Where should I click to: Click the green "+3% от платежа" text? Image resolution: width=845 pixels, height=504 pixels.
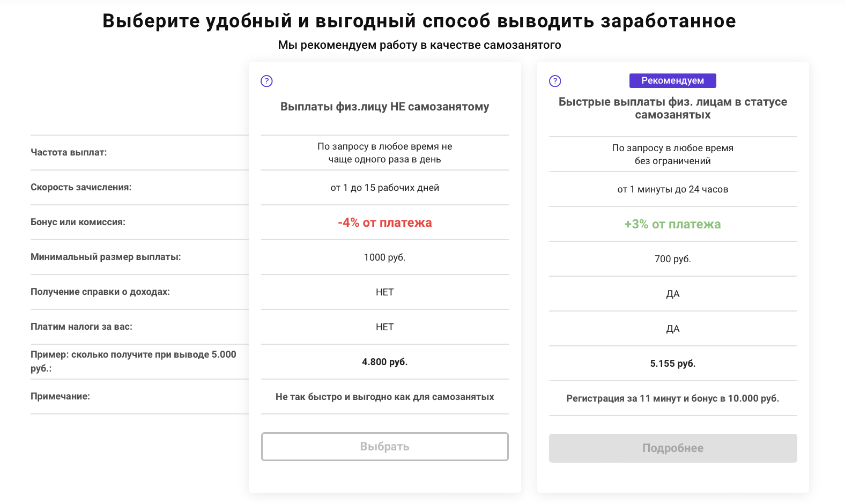pos(672,224)
